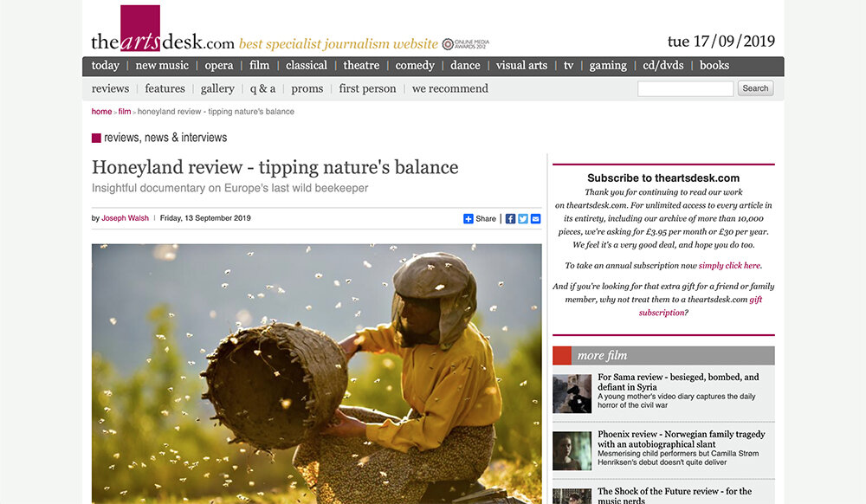Select the features sub-navigation item
Screen dimensions: 866x504
click(165, 89)
